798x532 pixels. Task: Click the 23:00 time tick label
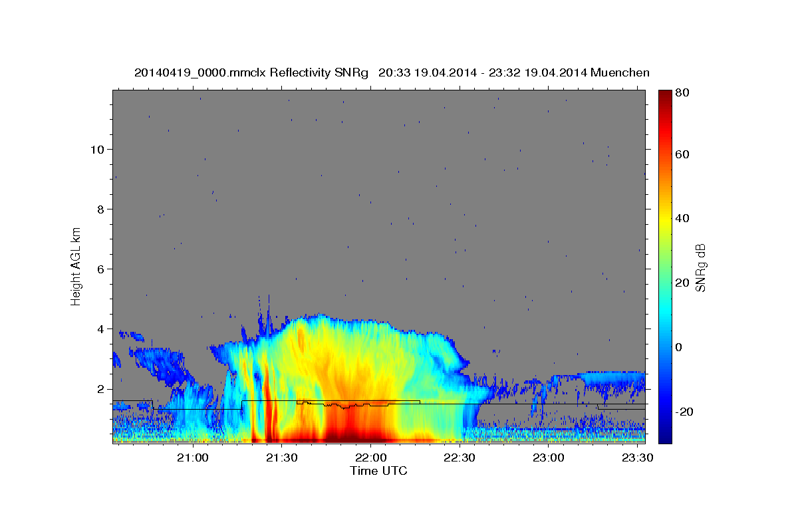(549, 458)
